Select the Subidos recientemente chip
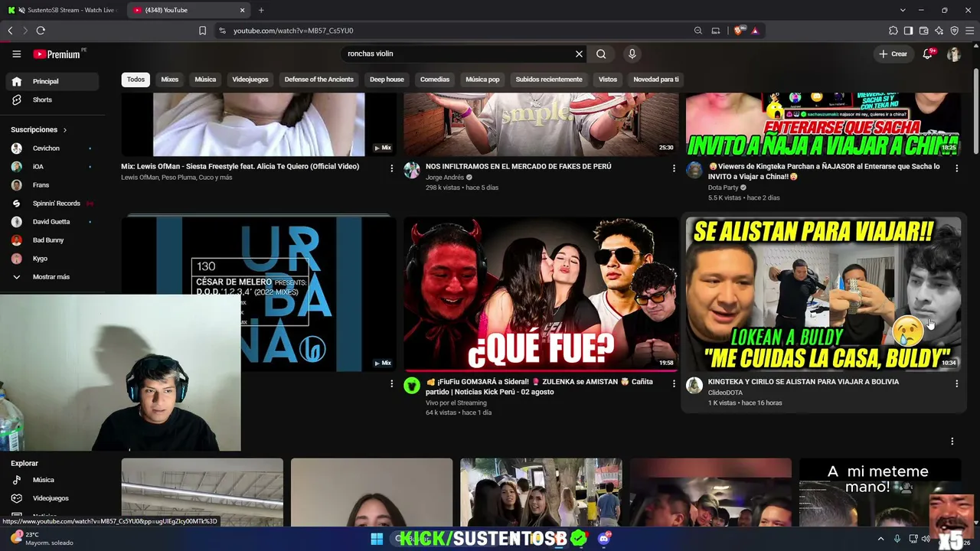The height and width of the screenshot is (551, 980). click(x=549, y=80)
